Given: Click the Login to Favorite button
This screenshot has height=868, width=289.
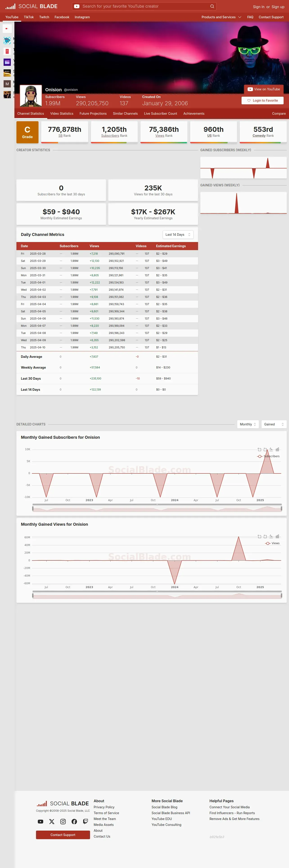Looking at the screenshot, I should 262,101.
